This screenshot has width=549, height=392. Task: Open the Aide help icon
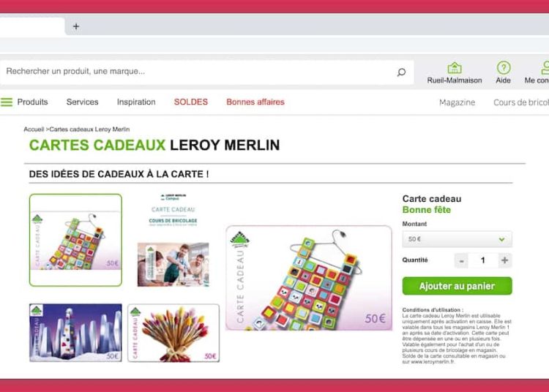pos(504,67)
